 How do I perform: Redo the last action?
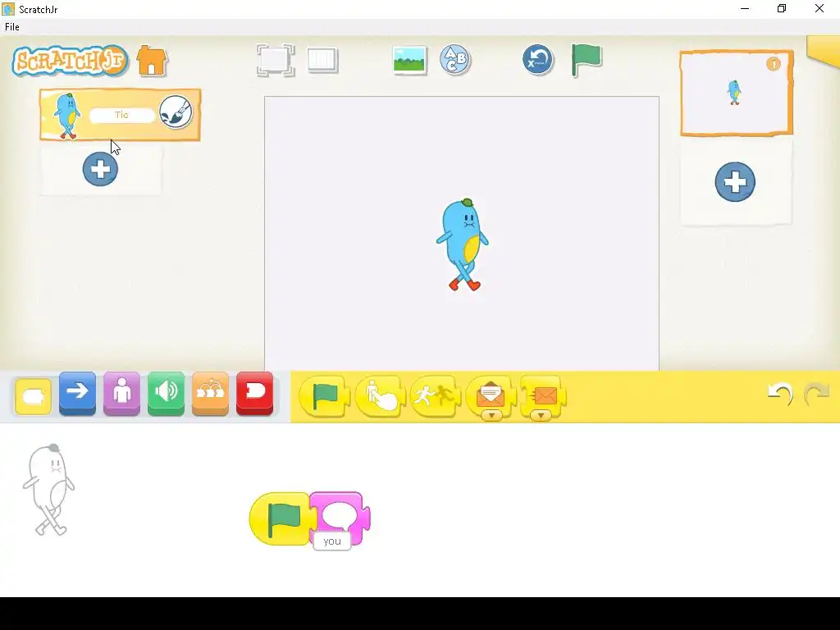(x=816, y=395)
